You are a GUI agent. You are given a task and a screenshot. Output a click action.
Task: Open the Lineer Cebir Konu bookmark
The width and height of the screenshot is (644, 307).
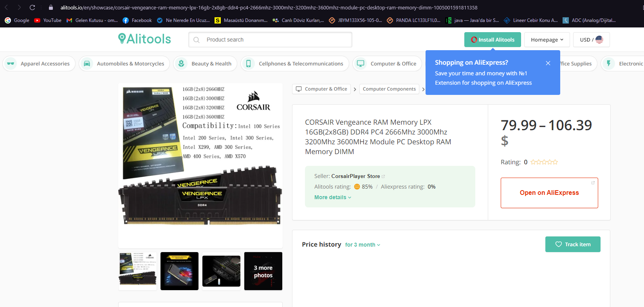[531, 20]
